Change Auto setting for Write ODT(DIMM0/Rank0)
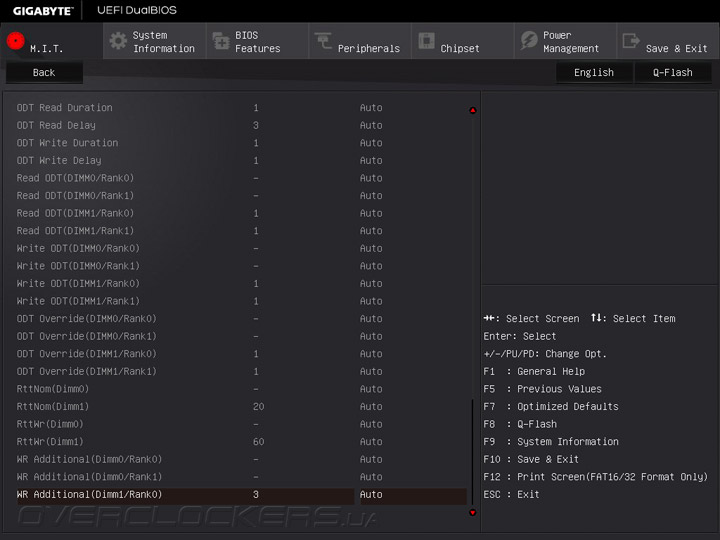 pos(371,248)
